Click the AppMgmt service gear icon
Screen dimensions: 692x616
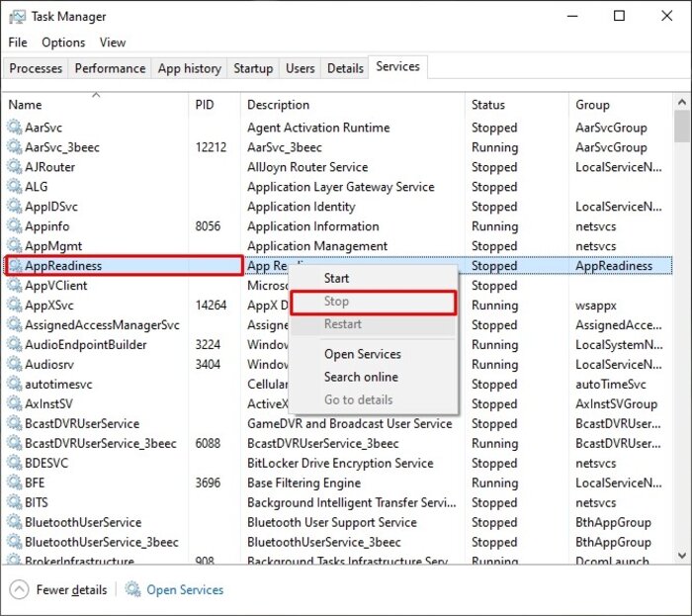(x=15, y=246)
